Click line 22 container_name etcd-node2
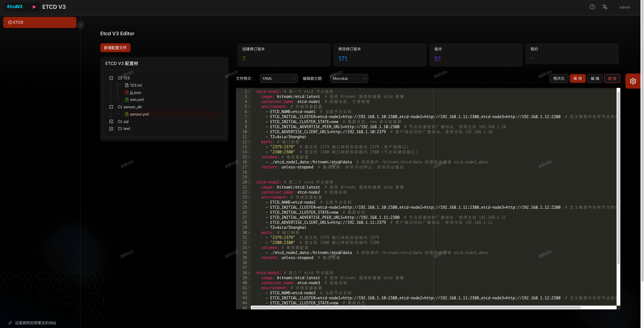This screenshot has height=328, width=644. coord(291,192)
